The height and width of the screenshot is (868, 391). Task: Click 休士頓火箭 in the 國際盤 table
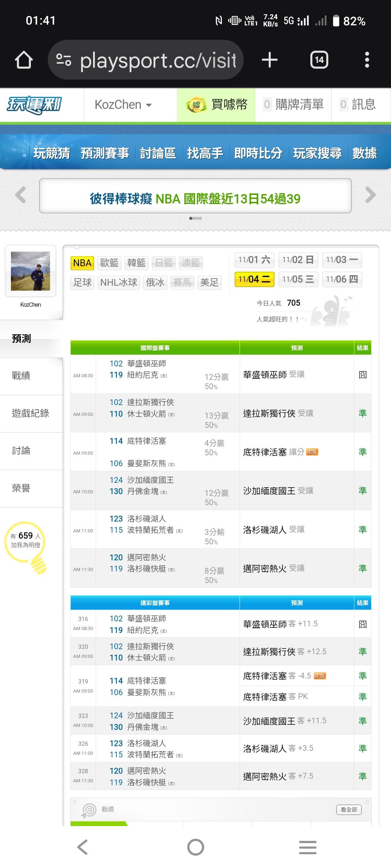[x=147, y=414]
